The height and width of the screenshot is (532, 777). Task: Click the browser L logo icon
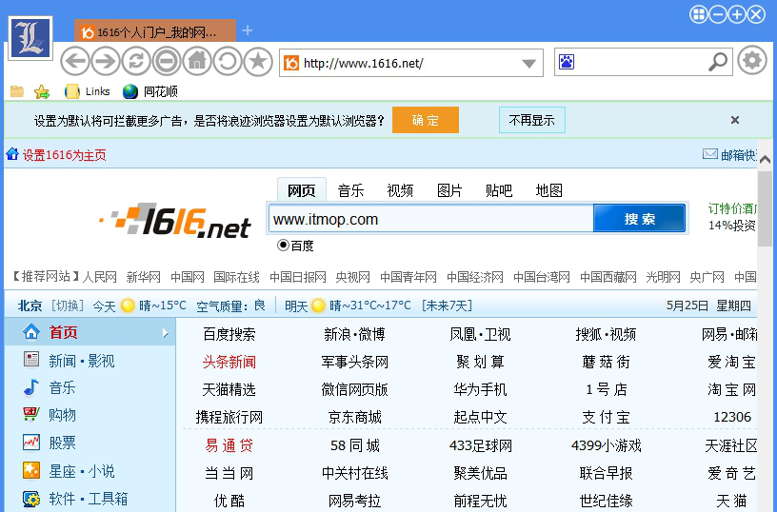(30, 38)
